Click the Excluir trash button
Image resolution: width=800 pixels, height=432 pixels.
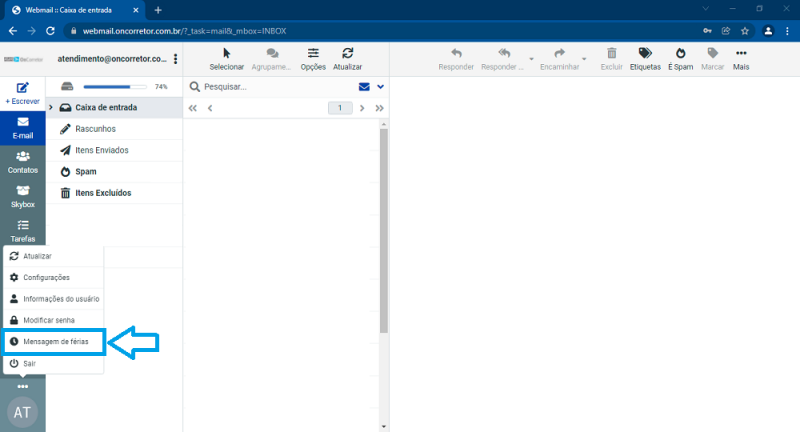(612, 59)
